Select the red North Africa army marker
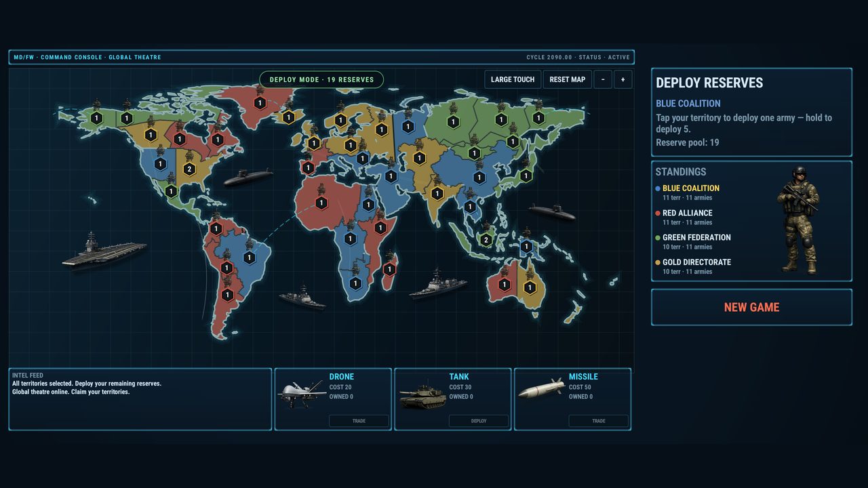 click(321, 203)
